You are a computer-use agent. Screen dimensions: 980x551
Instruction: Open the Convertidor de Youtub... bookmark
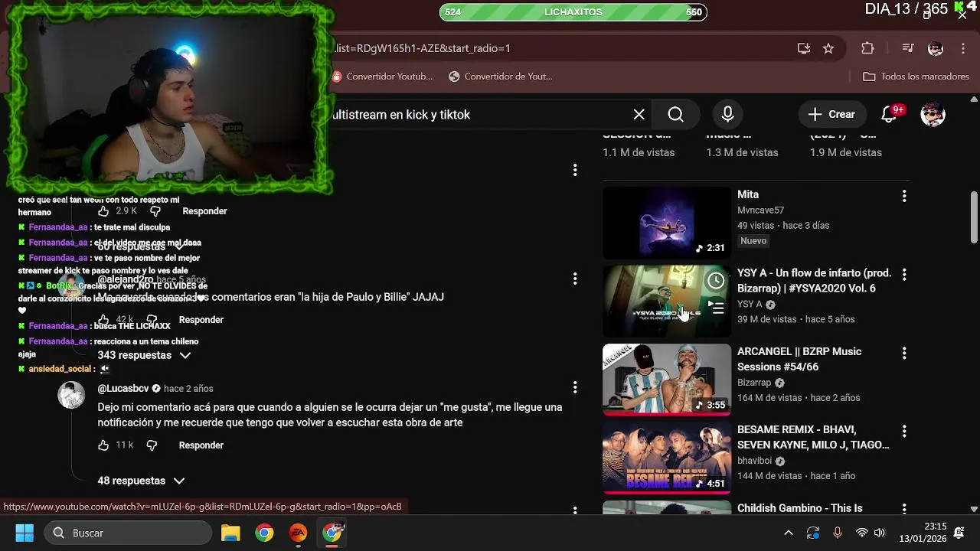pos(383,77)
